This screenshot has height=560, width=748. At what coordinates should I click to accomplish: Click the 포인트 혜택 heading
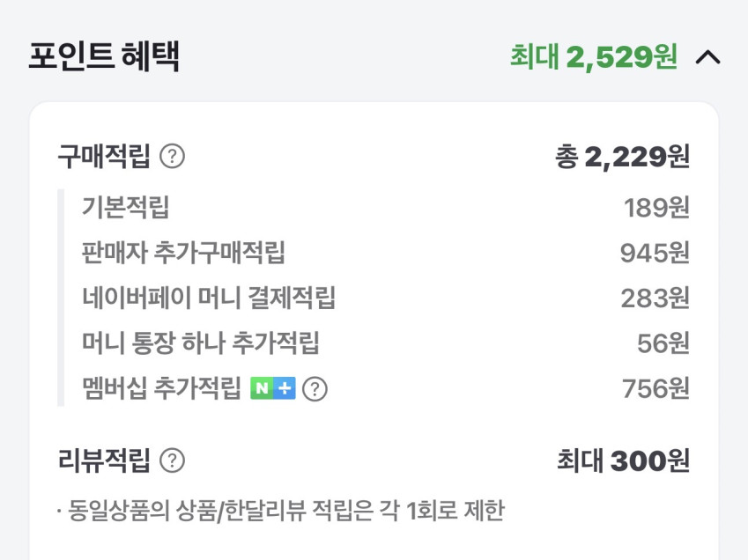point(104,56)
